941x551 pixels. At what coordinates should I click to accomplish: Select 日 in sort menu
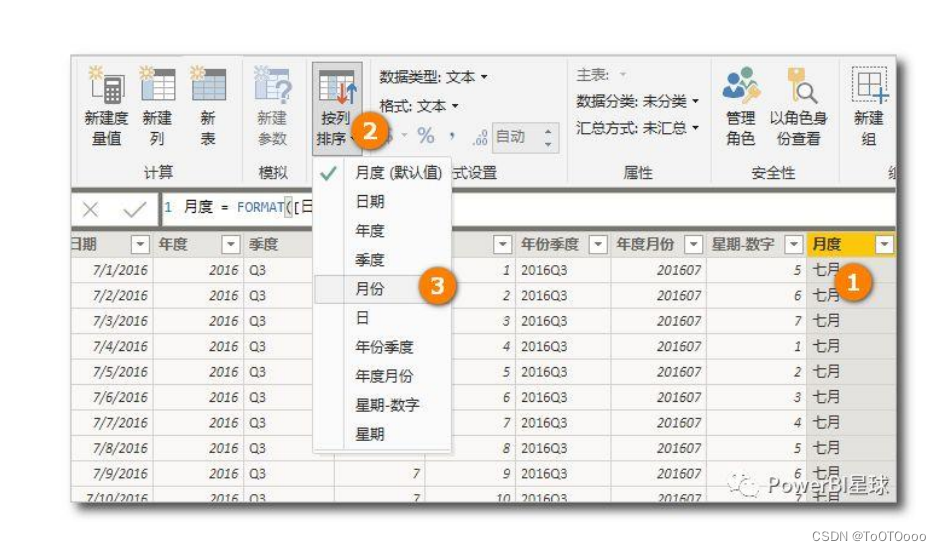pos(382,318)
